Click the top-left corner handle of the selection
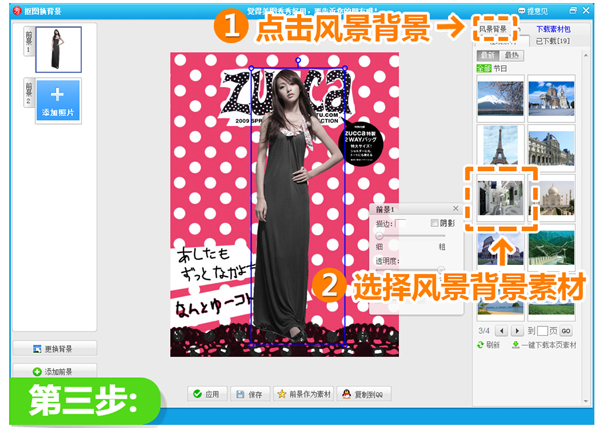The image size is (600, 428). [251, 68]
